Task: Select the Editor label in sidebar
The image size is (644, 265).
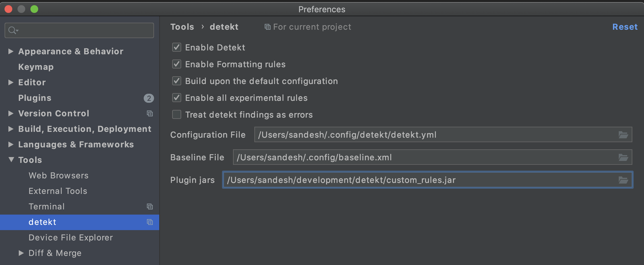Action: (x=32, y=82)
